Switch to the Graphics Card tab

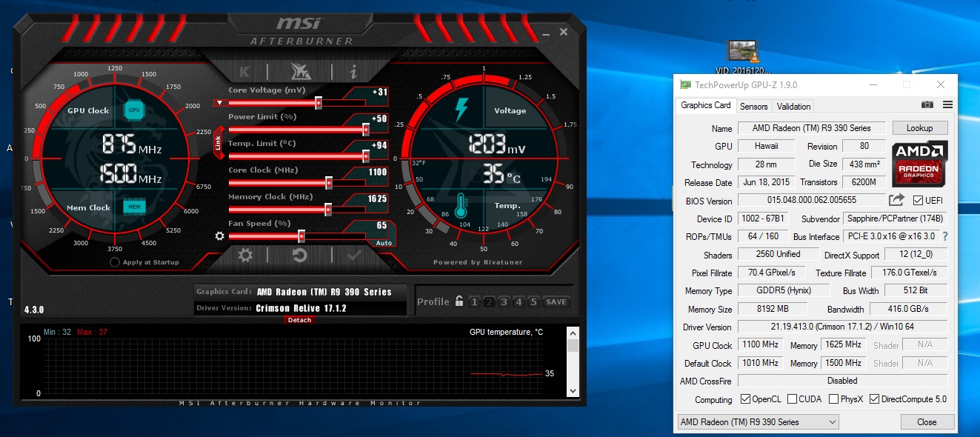[706, 105]
